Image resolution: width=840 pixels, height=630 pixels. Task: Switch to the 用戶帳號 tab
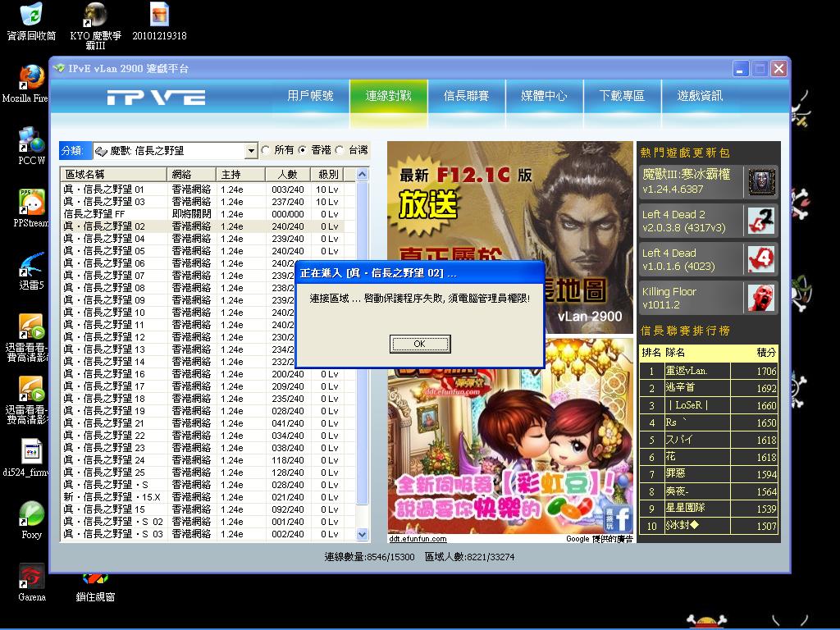point(310,96)
